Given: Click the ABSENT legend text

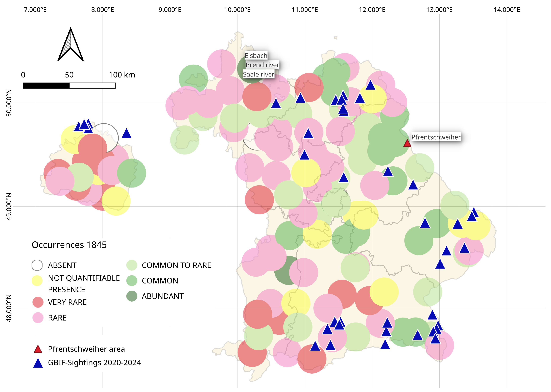Looking at the screenshot, I should click(x=62, y=265).
